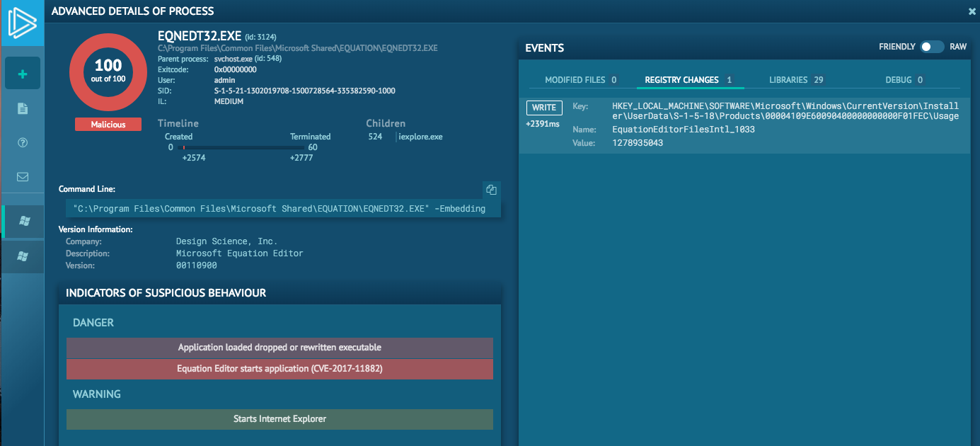Open the help question mark icon
Image resolution: width=980 pixels, height=446 pixels.
[x=23, y=143]
